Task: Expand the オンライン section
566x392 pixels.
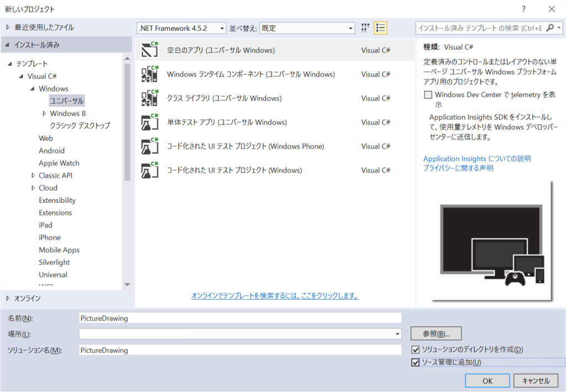Action: [x=8, y=298]
